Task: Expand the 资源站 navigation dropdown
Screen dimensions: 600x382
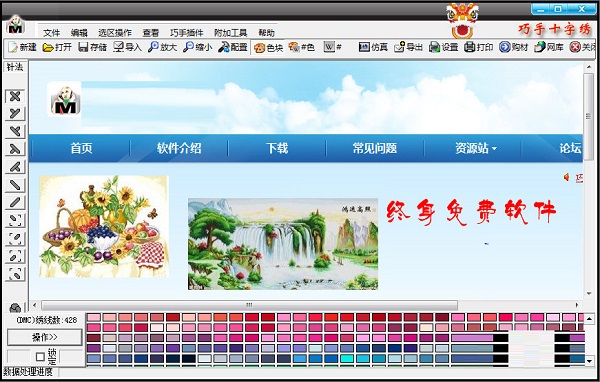Action: click(476, 148)
